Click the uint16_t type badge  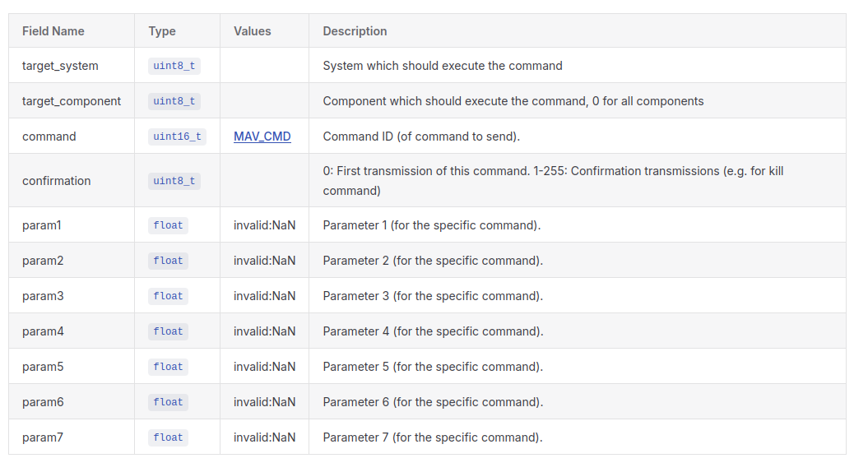[177, 137]
